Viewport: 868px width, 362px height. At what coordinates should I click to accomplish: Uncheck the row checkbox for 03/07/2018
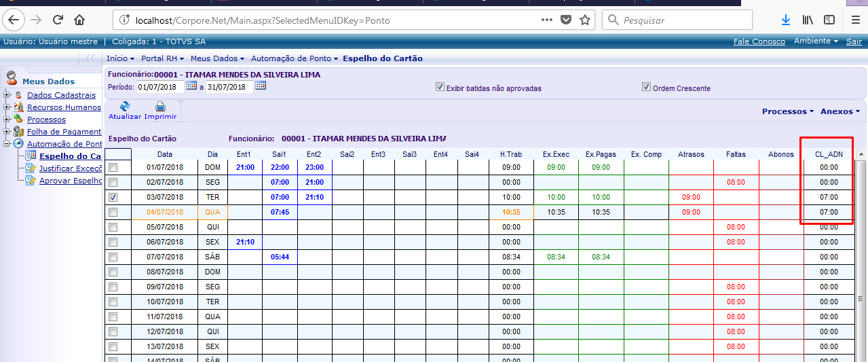pos(113,197)
